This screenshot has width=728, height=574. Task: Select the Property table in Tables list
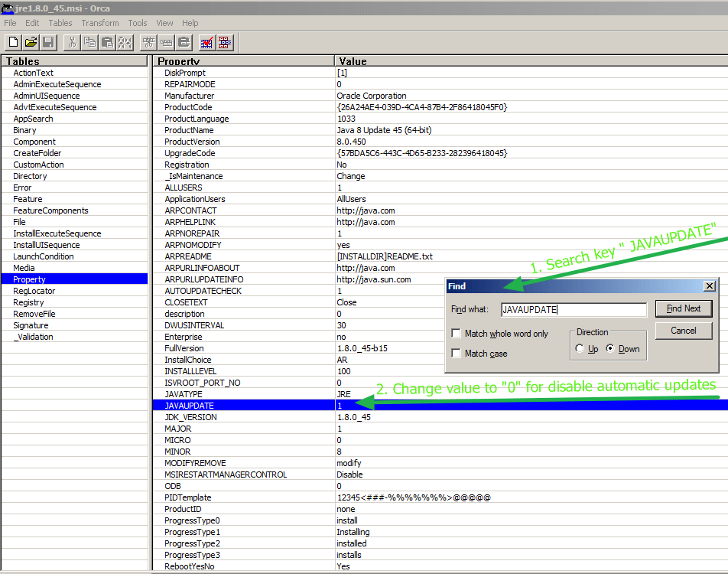(x=34, y=279)
